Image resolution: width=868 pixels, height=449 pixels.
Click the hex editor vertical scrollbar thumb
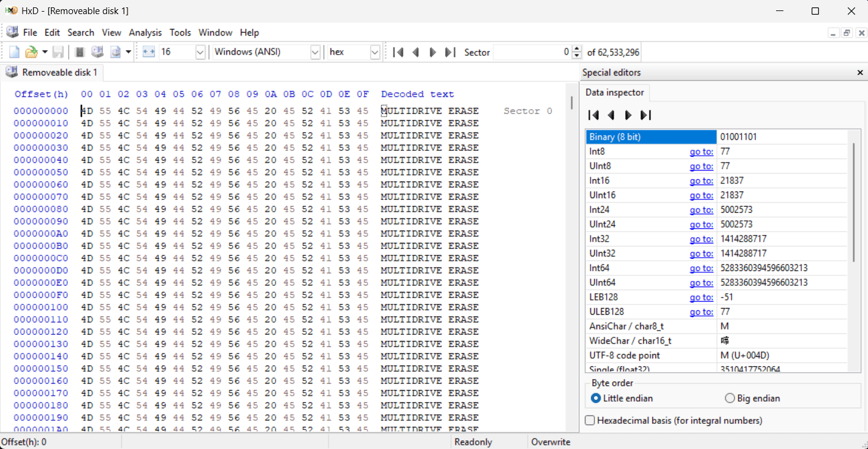coord(572,103)
